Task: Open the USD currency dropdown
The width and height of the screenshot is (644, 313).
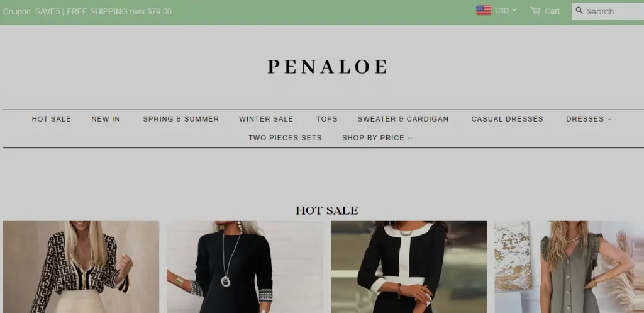Action: (x=506, y=10)
